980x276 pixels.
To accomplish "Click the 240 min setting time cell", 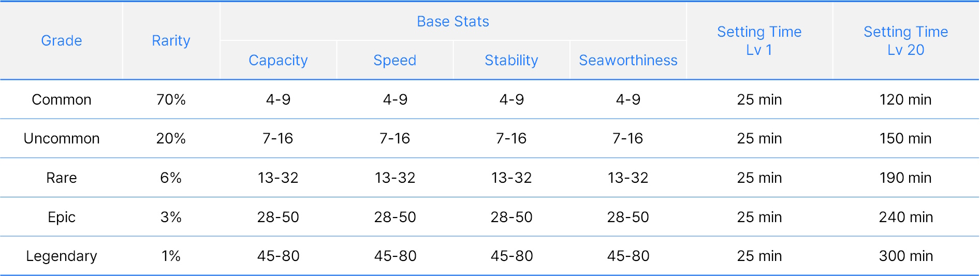I will pos(905,217).
